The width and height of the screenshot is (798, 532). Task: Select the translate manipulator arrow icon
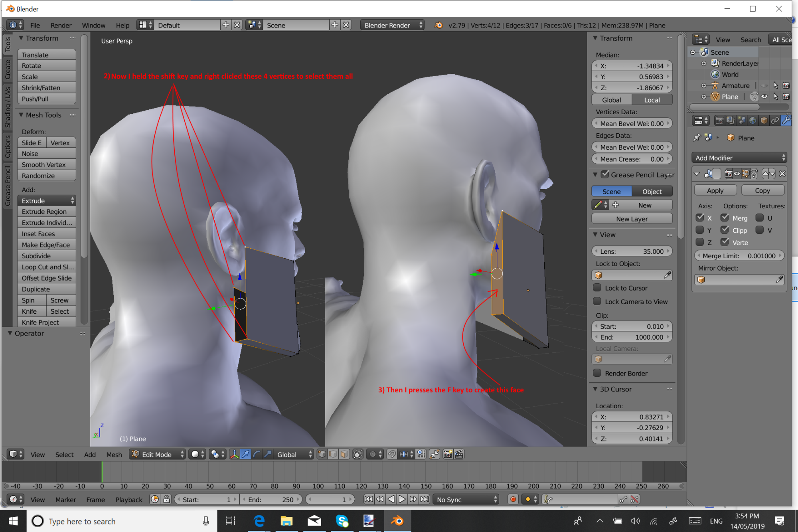[x=245, y=454]
